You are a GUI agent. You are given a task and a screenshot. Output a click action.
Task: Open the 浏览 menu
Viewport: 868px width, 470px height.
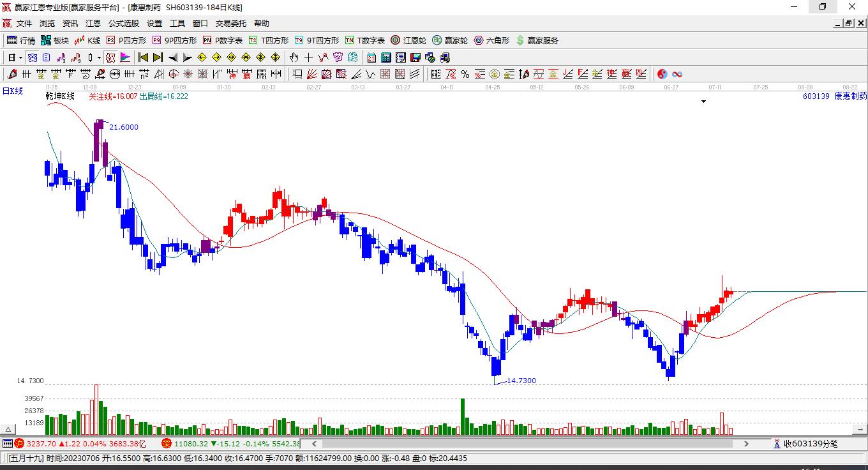[x=47, y=24]
